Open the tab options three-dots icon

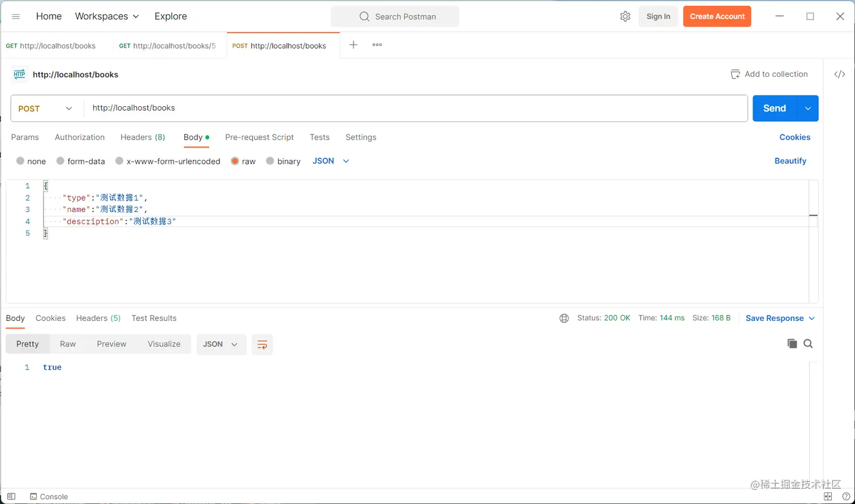[377, 45]
